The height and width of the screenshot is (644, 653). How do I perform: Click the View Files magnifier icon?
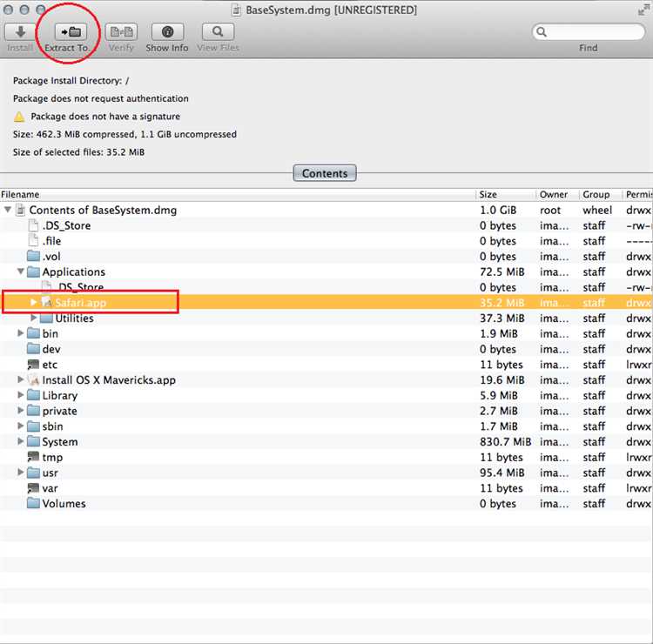tap(218, 32)
